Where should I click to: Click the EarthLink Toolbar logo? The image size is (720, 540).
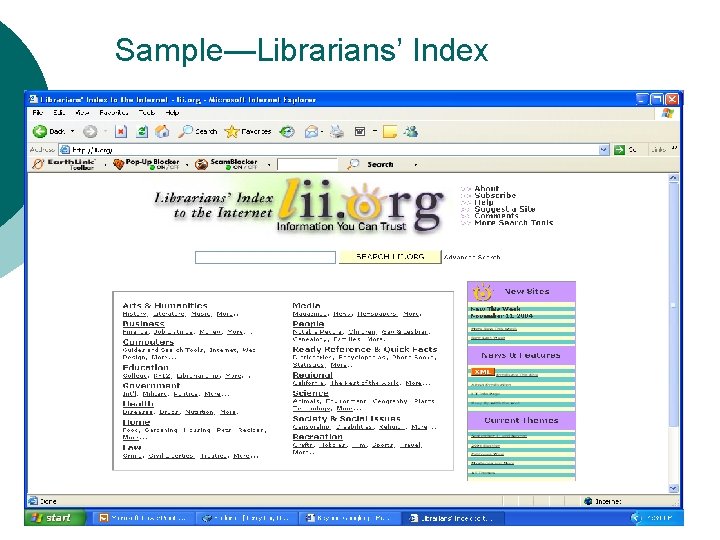(x=64, y=164)
